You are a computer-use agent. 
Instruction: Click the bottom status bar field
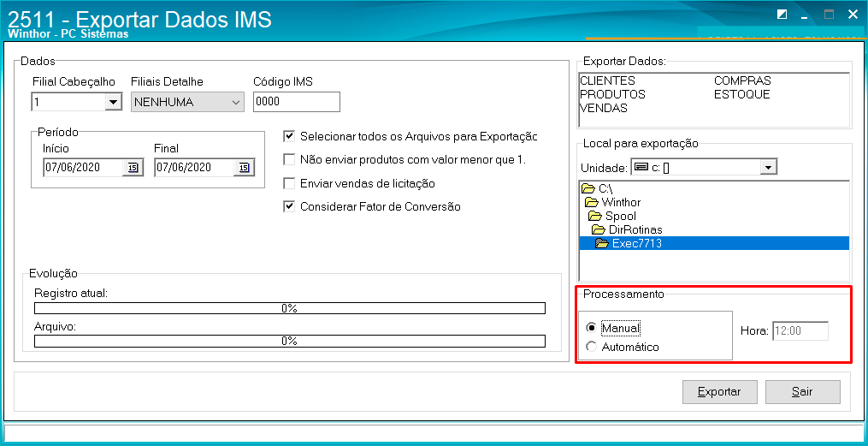(x=434, y=432)
